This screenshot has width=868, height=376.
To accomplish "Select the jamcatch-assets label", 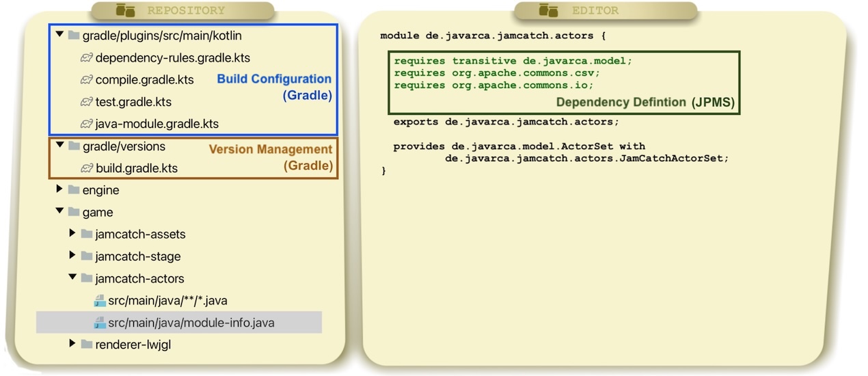I will point(141,234).
